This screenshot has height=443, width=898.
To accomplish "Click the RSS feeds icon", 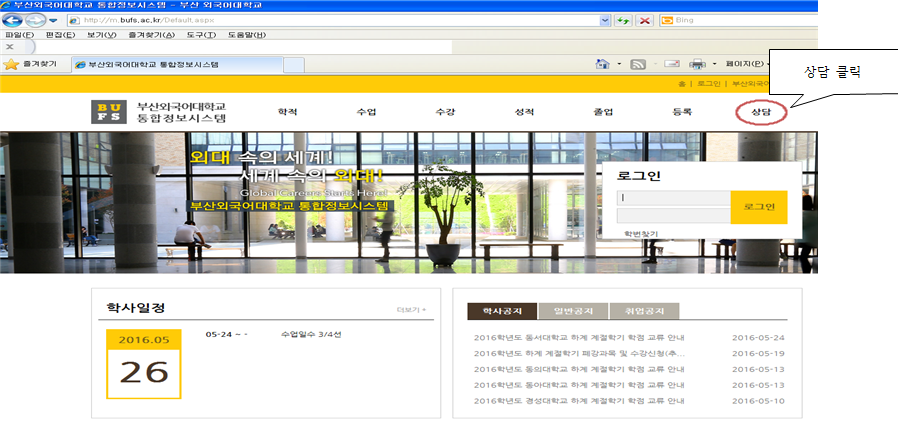I will [637, 64].
